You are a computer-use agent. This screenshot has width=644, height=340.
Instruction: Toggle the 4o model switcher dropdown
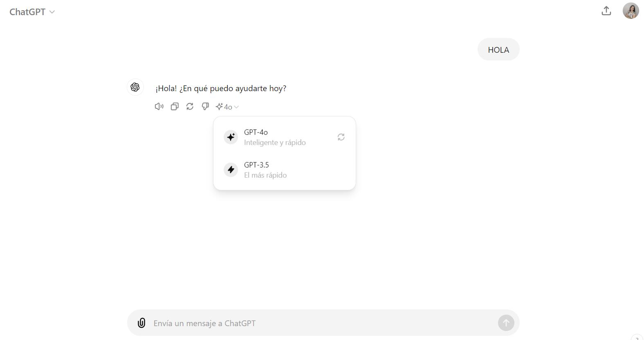pyautogui.click(x=228, y=107)
